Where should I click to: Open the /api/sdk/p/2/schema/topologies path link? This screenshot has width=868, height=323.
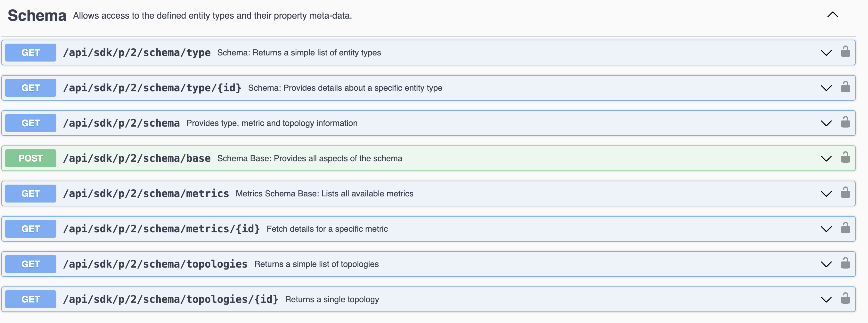tap(155, 264)
